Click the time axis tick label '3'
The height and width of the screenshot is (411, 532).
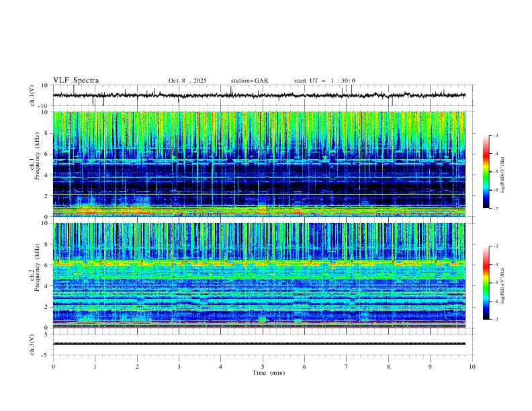pyautogui.click(x=179, y=367)
